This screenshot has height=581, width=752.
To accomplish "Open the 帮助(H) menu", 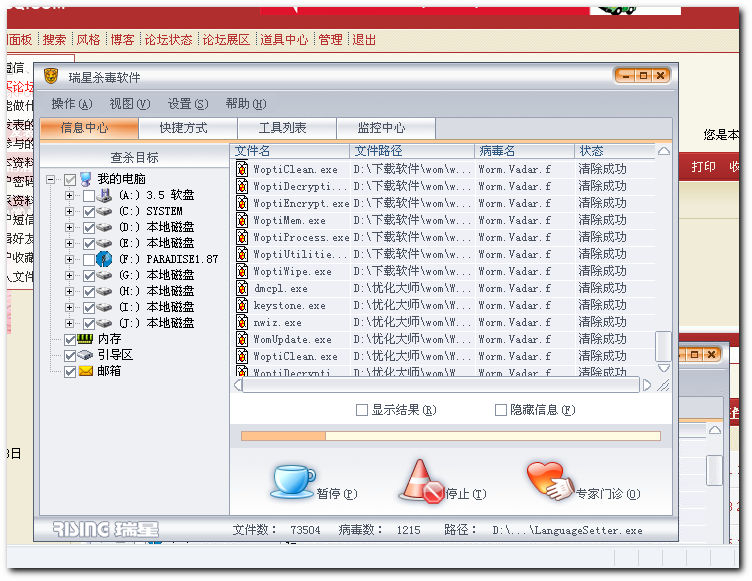I will click(246, 104).
